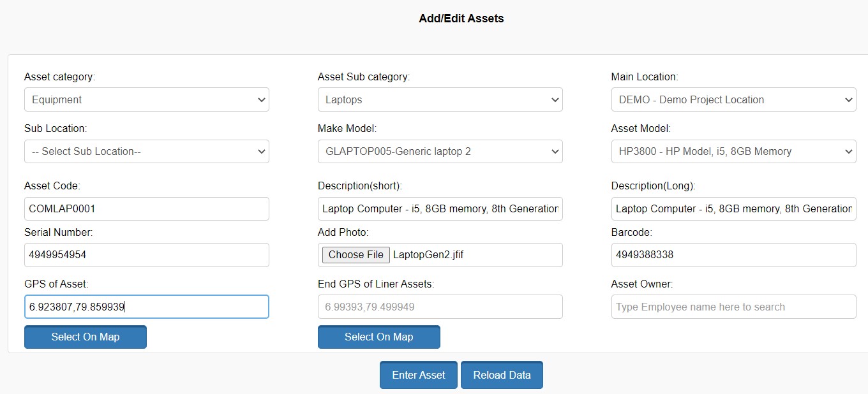The image size is (868, 394).
Task: Focus the Description(short) text field
Action: coord(440,208)
